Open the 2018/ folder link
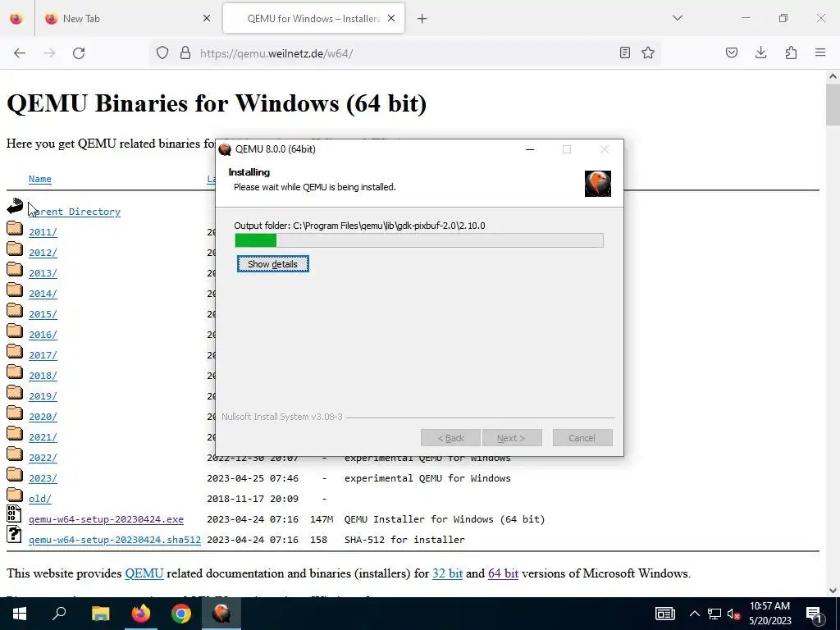The height and width of the screenshot is (630, 840). 43,376
